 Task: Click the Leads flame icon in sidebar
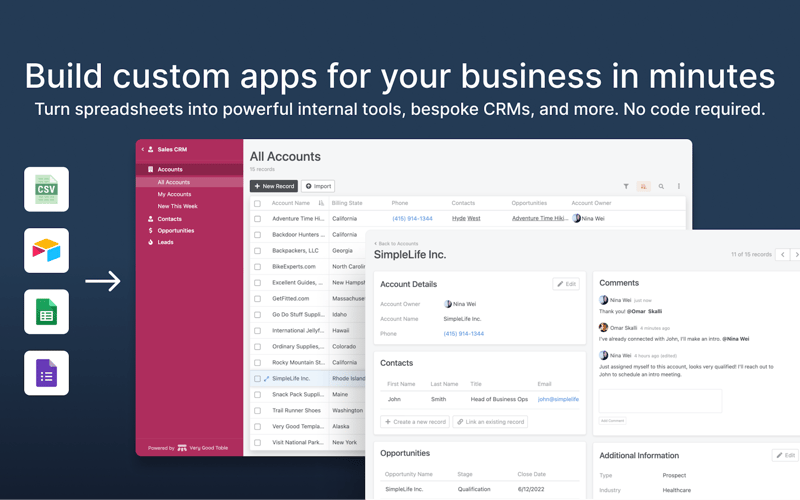151,242
